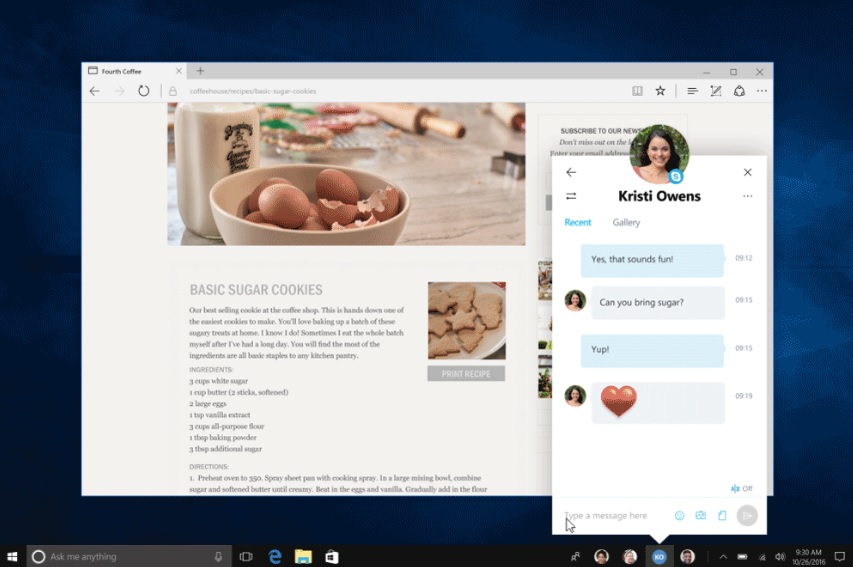Close the Kristi Owens chat panel

(747, 172)
